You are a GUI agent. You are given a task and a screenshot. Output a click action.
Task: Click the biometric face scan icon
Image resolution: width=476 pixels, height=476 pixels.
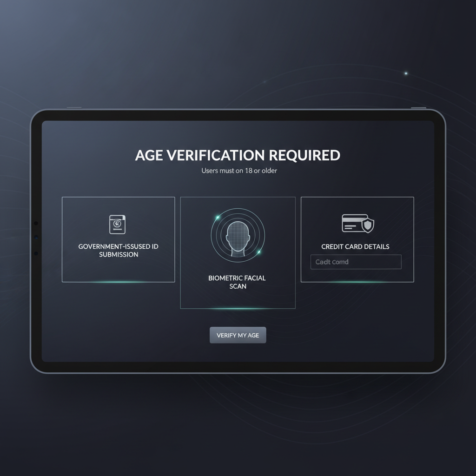pos(238,235)
